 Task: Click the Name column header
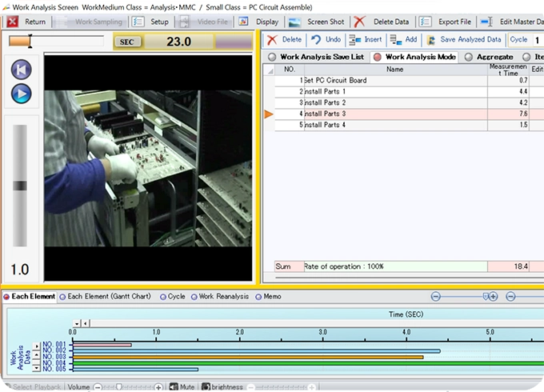[x=395, y=70]
